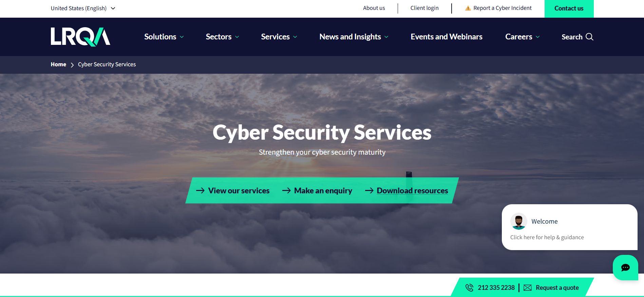Expand the Solutions menu chevron

(x=182, y=37)
